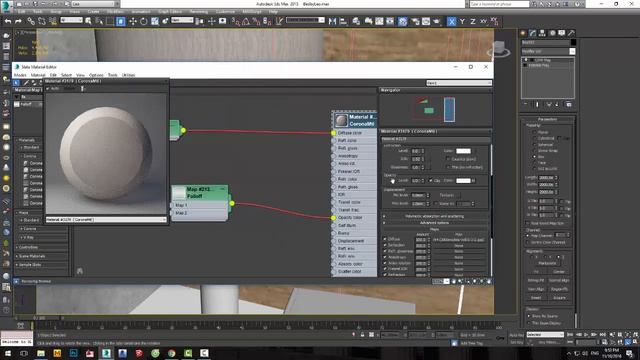
Task: Open the Utilities command panel tab
Action: coord(571,33)
